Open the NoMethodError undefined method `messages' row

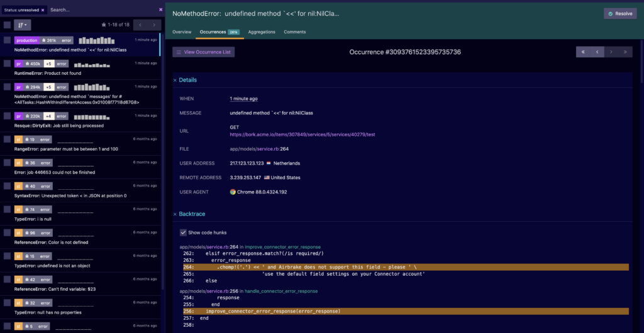coord(80,94)
